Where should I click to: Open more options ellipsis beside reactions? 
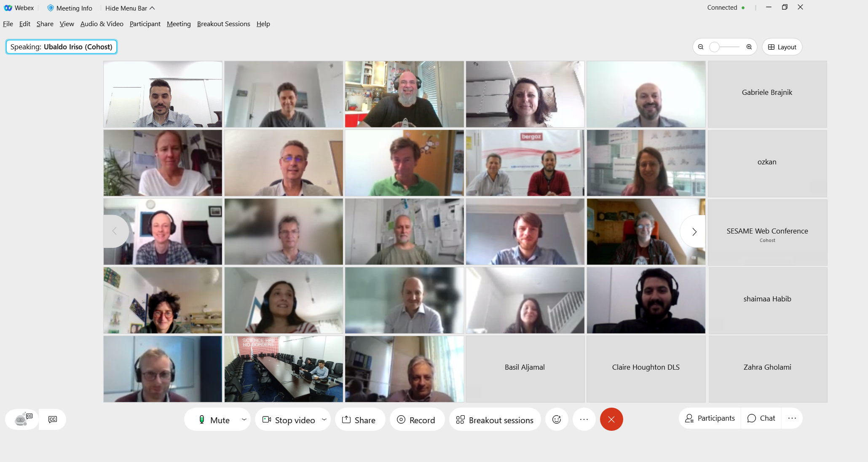584,419
